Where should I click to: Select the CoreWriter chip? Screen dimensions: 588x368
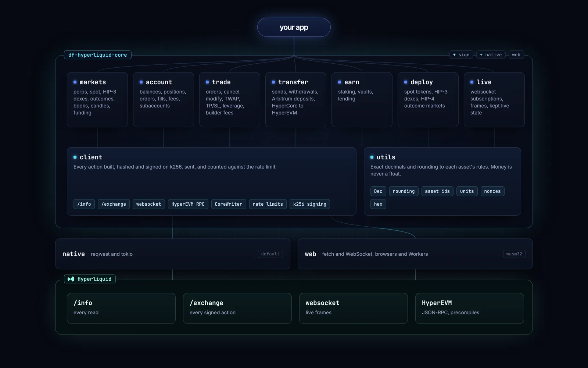pos(229,204)
